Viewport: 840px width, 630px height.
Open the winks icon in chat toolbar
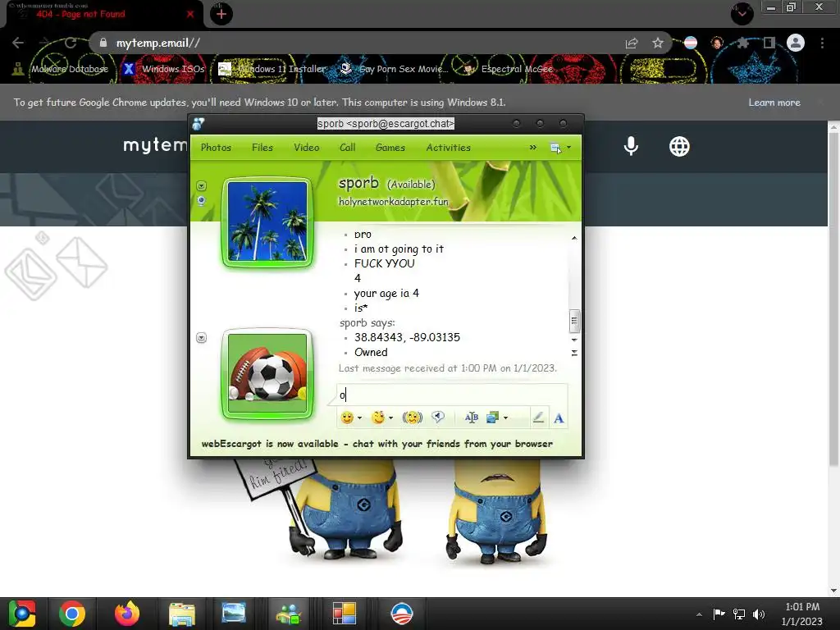coord(379,418)
